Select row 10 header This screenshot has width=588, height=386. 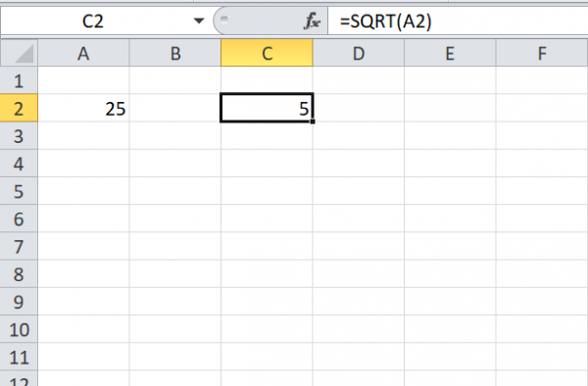click(x=19, y=329)
